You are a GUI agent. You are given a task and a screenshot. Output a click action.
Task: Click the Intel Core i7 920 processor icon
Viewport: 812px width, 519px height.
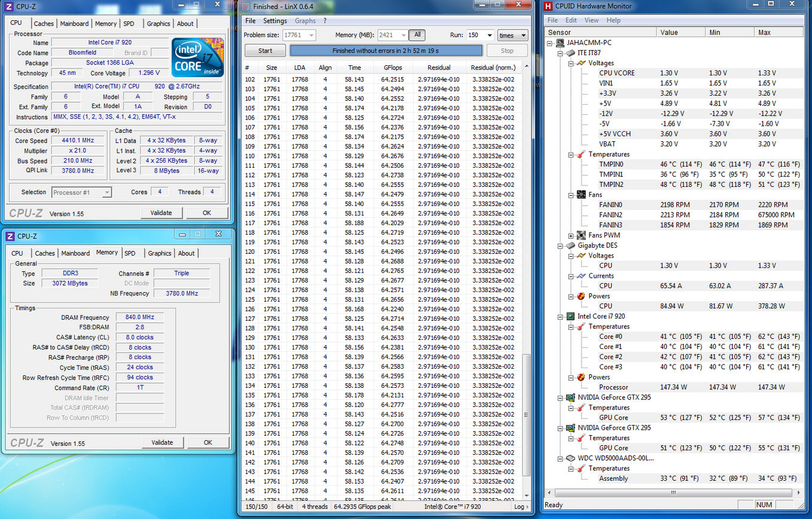point(570,316)
